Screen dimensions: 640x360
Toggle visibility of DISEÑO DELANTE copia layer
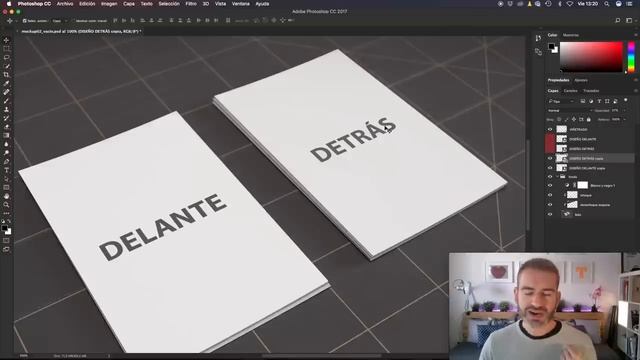coord(550,168)
